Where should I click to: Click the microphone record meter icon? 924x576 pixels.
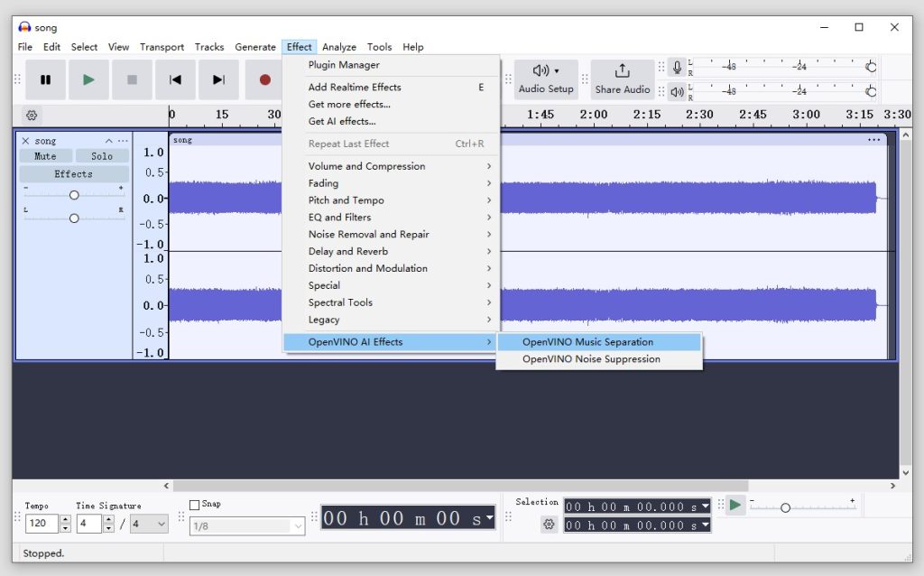677,68
